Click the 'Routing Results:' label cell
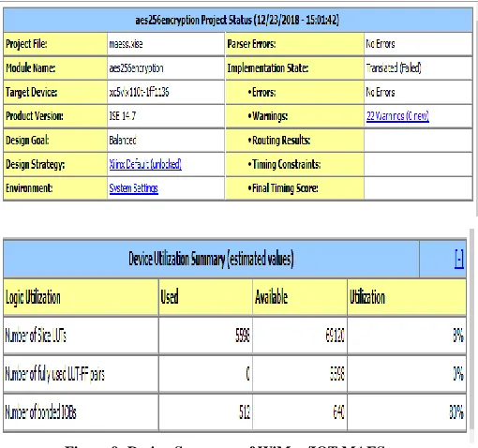Screen dimensions: 478x448 [x=294, y=140]
